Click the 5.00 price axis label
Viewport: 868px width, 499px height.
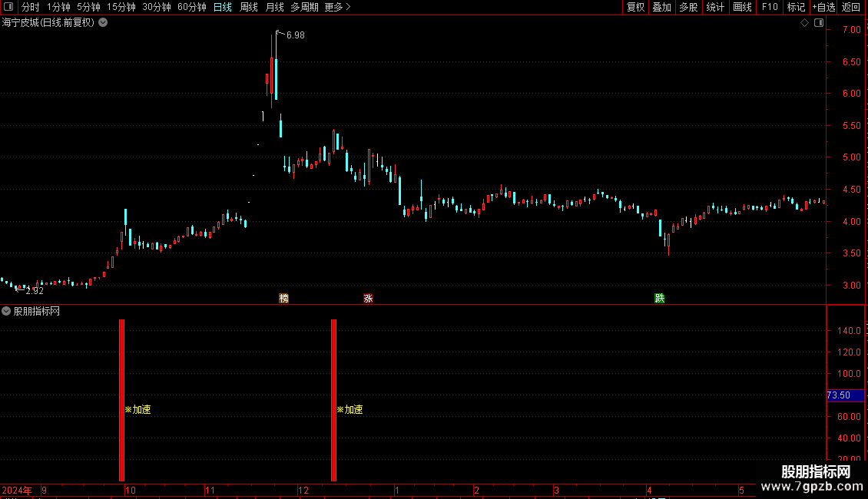pyautogui.click(x=851, y=157)
